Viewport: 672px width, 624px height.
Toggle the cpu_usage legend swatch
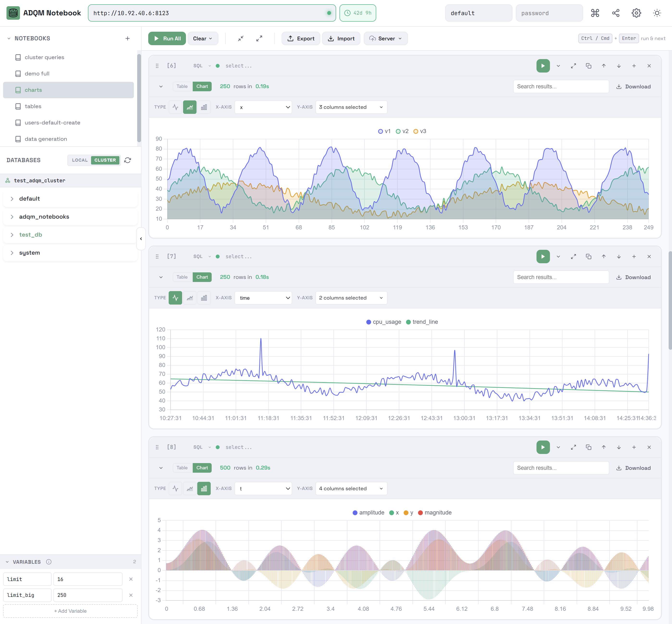pos(368,322)
